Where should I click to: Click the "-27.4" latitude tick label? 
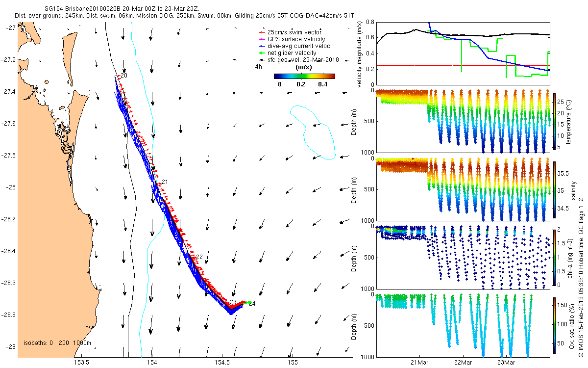click(9, 92)
